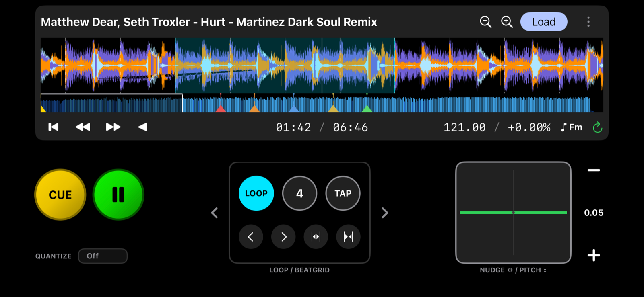Fast forward the track
644x297 pixels.
(x=113, y=127)
